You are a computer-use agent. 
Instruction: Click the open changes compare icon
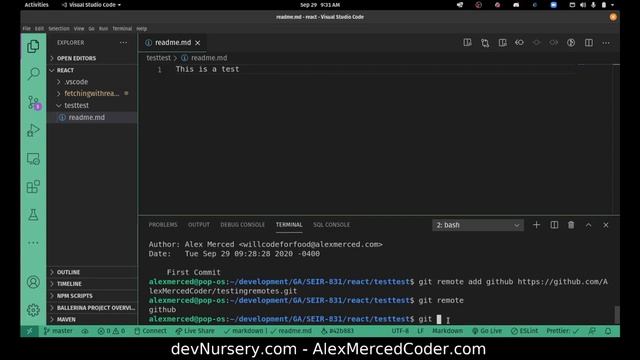point(485,42)
